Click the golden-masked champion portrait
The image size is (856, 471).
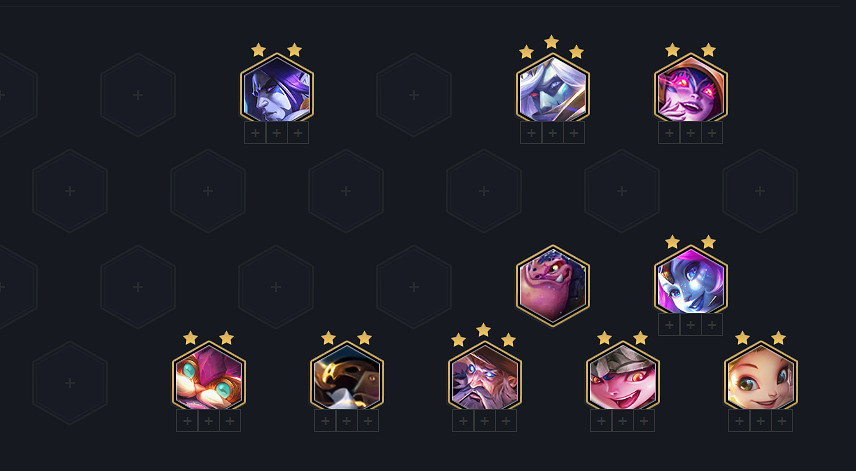coord(347,377)
